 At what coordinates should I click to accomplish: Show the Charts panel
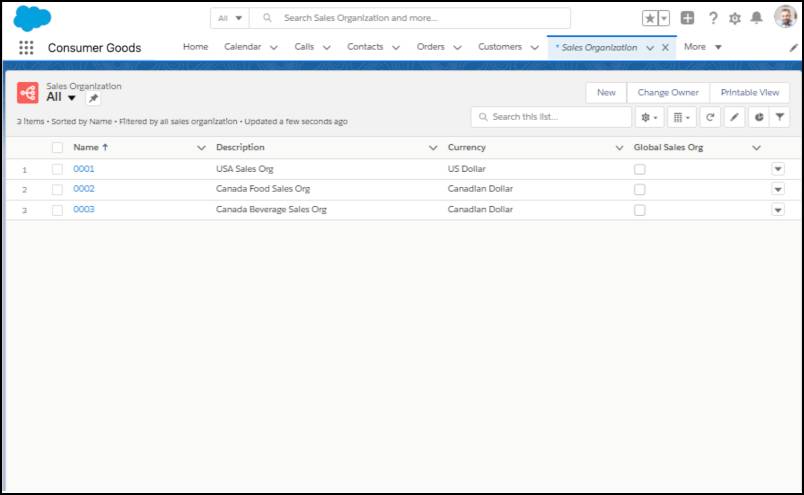pyautogui.click(x=759, y=117)
